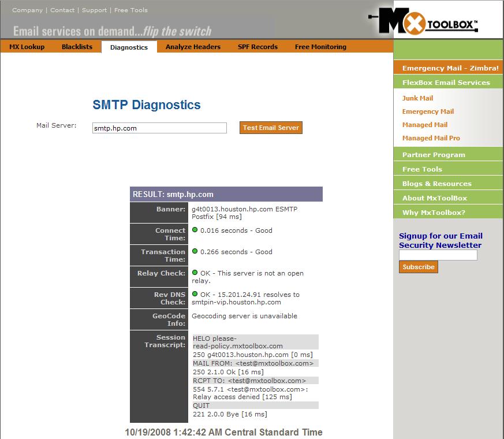Click the 250 2.1.0 Ok transcript line
This screenshot has width=504, height=439.
[x=228, y=372]
